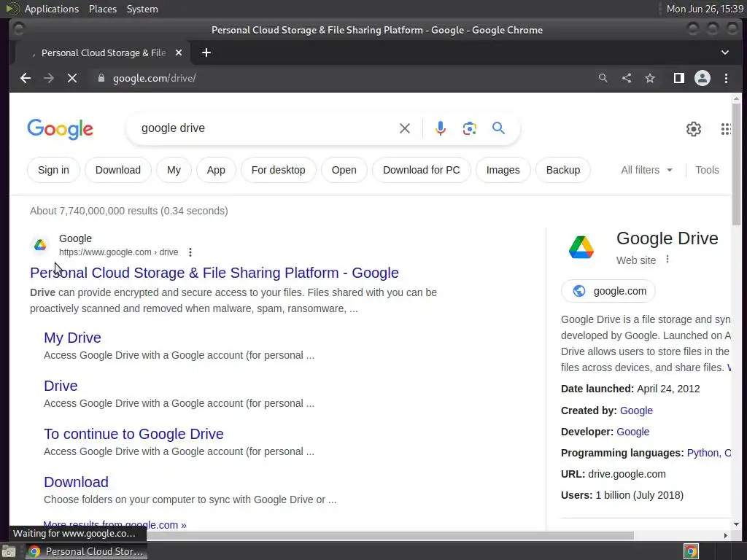Screen dimensions: 747x560
Task: Click the vertical scrollbar thumb
Action: coord(736,164)
